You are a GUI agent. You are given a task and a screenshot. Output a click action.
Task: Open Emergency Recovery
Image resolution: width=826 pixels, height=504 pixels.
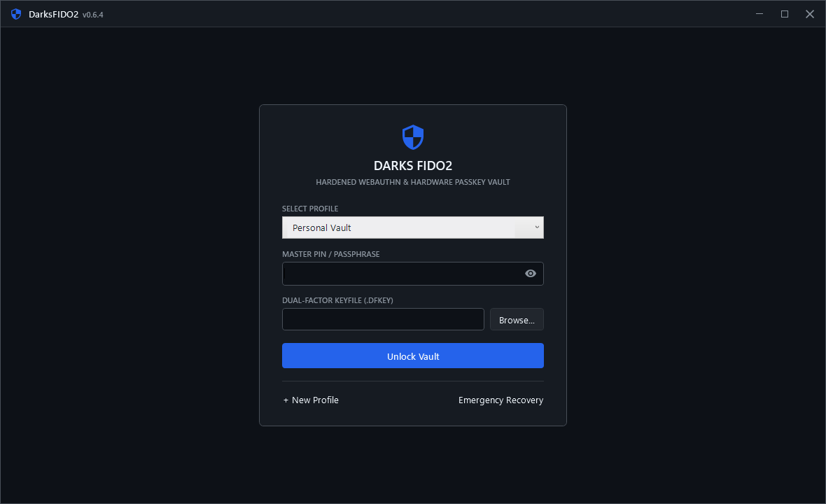pos(500,400)
